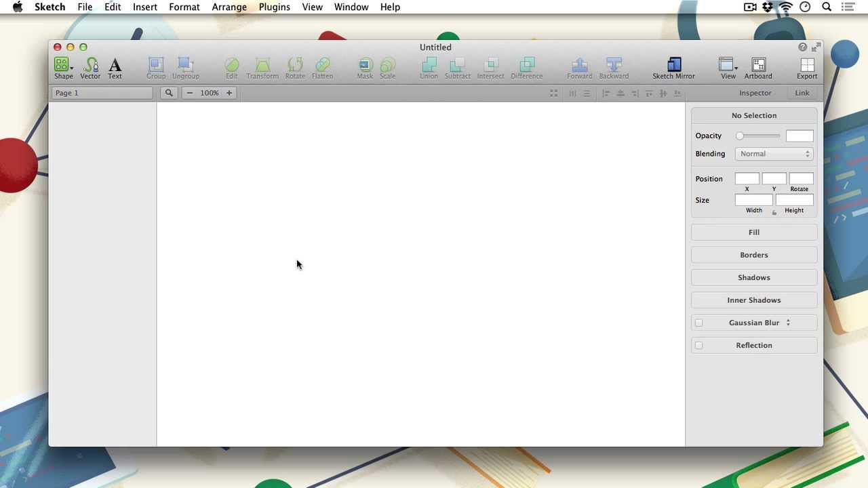The image size is (868, 488).
Task: Open the Arrange menu
Action: point(229,7)
